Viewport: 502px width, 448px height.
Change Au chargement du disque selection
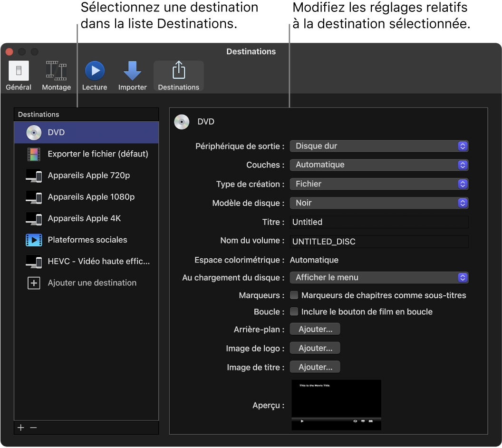379,278
